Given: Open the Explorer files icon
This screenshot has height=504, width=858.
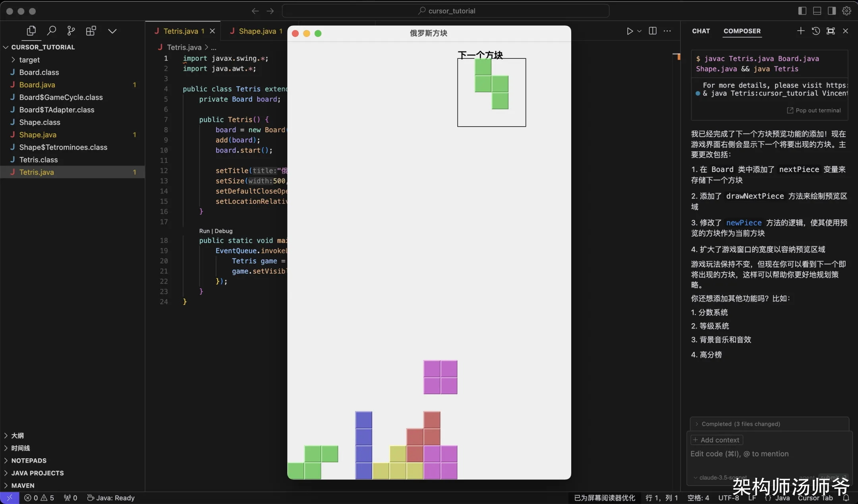Looking at the screenshot, I should pos(31,31).
